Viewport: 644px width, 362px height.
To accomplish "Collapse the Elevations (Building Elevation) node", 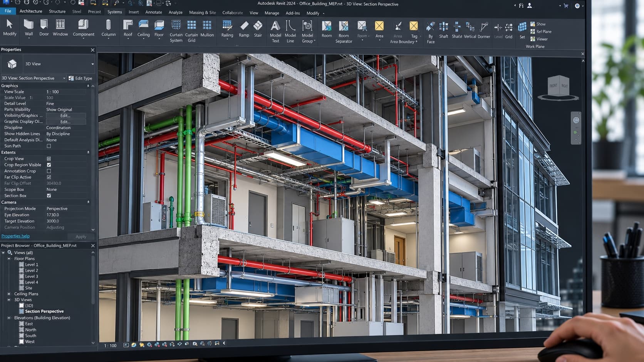I will point(9,318).
